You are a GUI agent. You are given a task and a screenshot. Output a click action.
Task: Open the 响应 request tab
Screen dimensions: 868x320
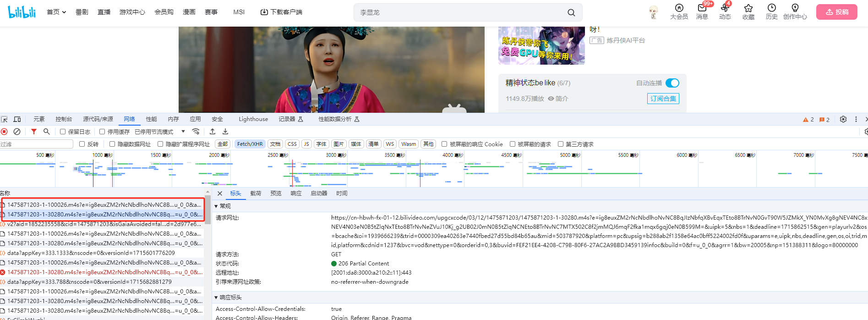(296, 193)
